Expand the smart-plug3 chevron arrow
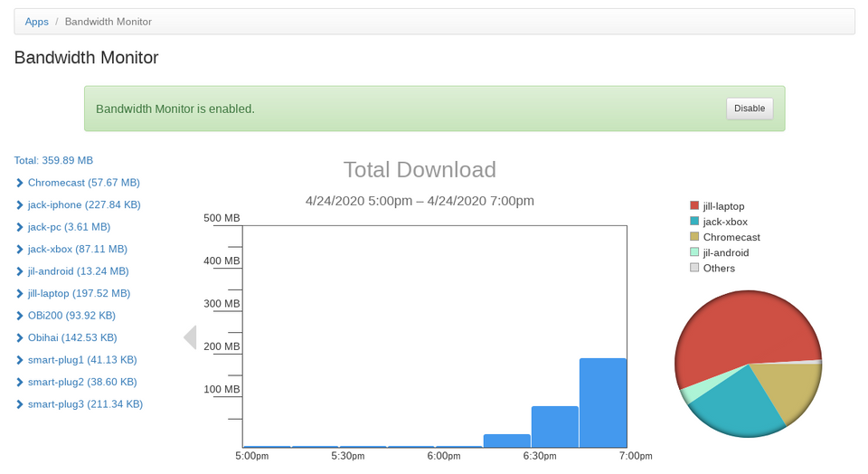This screenshot has width=868, height=474. pyautogui.click(x=19, y=404)
